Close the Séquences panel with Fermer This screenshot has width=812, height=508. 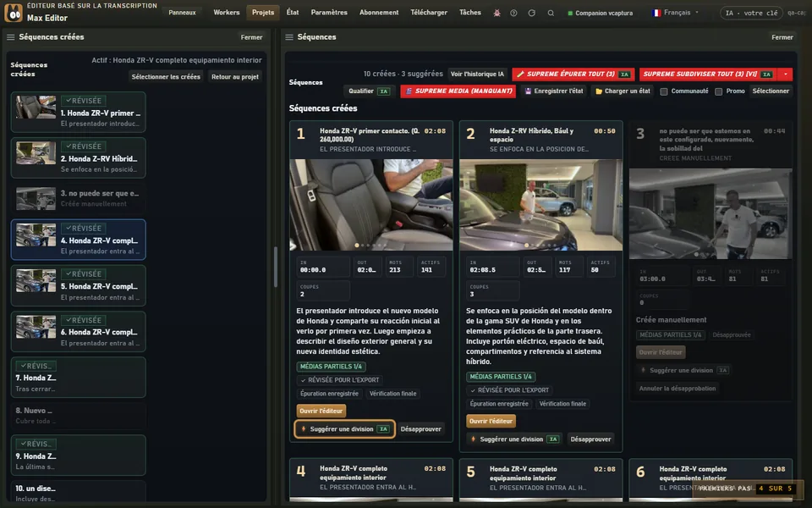(782, 37)
